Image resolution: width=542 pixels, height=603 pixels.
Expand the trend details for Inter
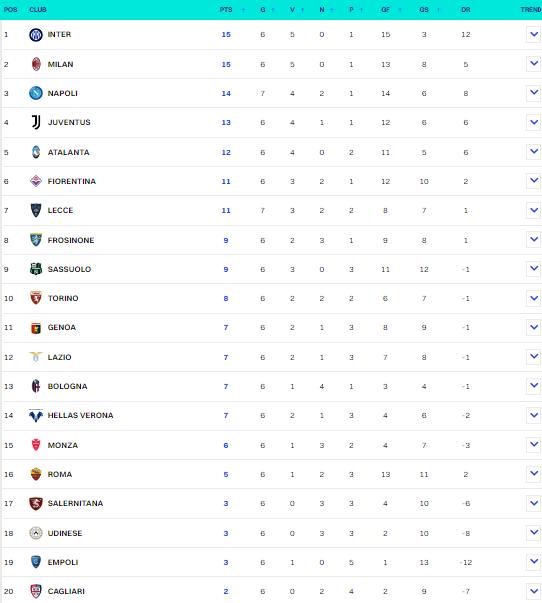click(534, 34)
